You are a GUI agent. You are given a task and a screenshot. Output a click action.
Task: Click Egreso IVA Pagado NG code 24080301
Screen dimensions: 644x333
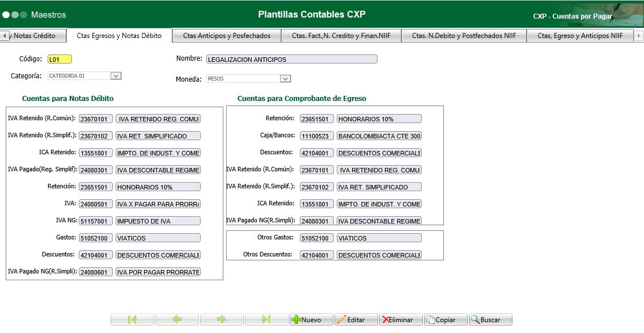tap(317, 221)
